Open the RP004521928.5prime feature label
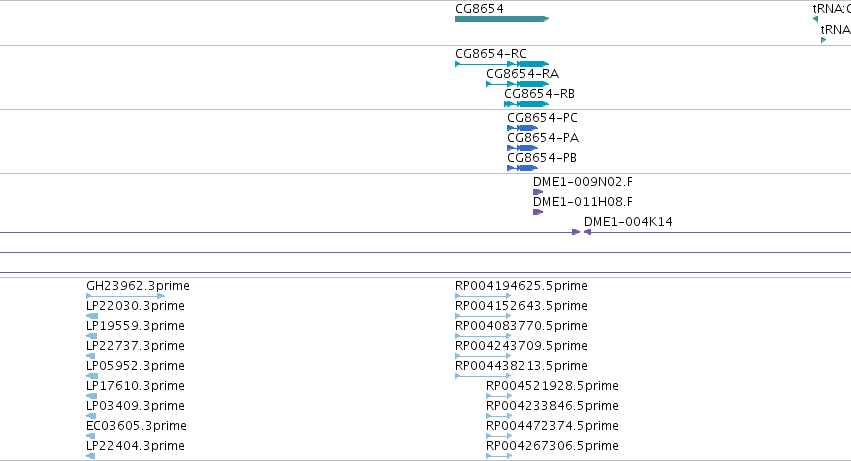Image resolution: width=851 pixels, height=461 pixels. [x=552, y=386]
